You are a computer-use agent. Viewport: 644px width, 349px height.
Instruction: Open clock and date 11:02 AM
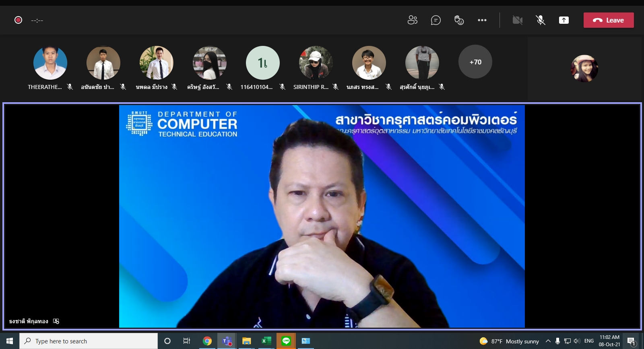[609, 341]
